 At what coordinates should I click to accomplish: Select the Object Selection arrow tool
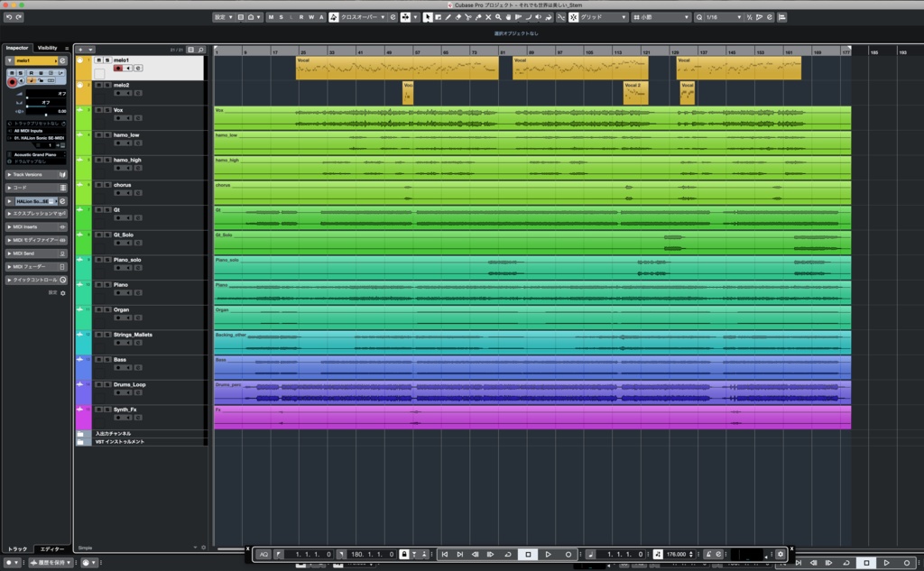click(428, 17)
